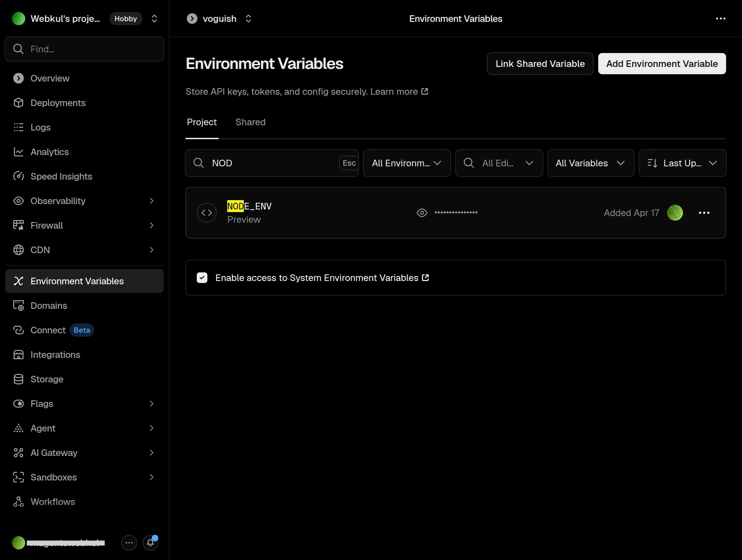Click the code brackets icon beside NODE_ENV
The height and width of the screenshot is (560, 742).
pos(207,213)
